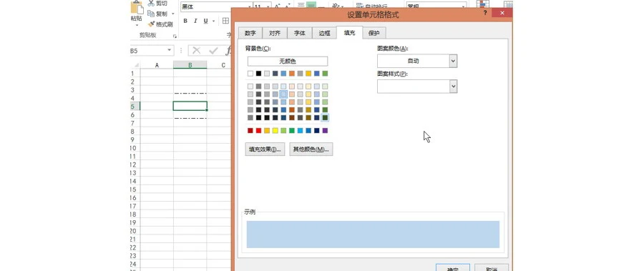Expand the Name Box dropdown beside B5
Image resolution: width=644 pixels, height=271 pixels.
[169, 51]
